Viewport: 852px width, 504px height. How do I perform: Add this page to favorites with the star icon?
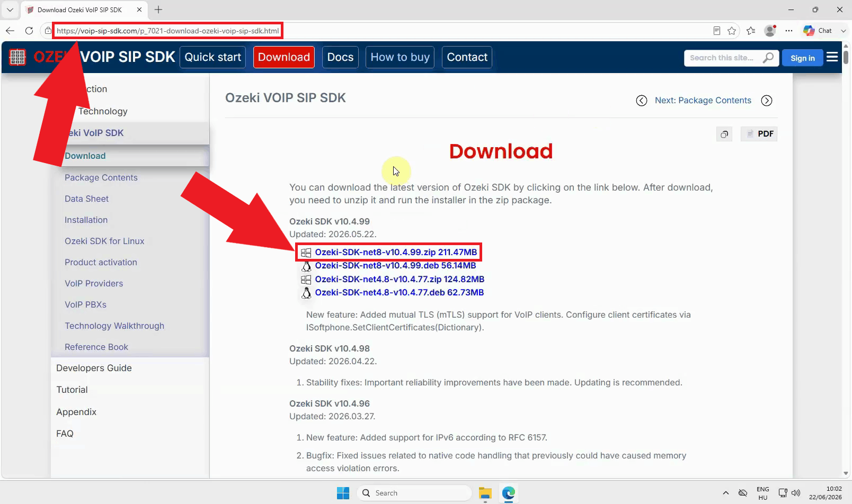pos(732,31)
